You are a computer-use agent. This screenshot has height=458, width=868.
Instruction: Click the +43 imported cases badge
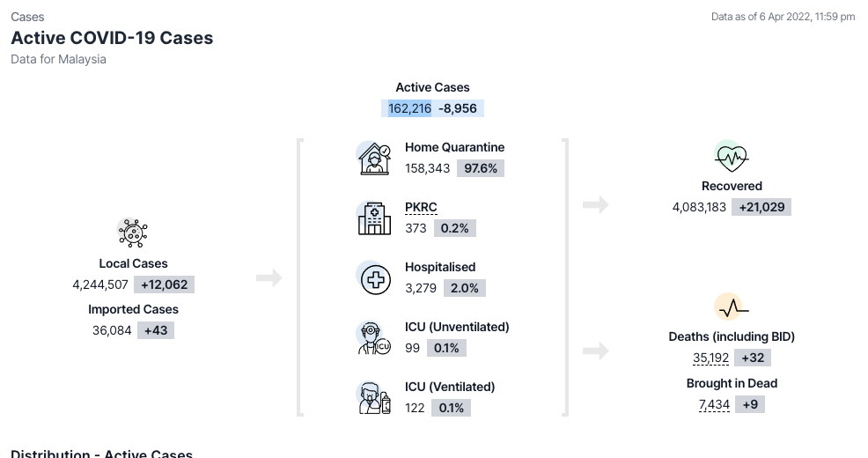(x=155, y=330)
